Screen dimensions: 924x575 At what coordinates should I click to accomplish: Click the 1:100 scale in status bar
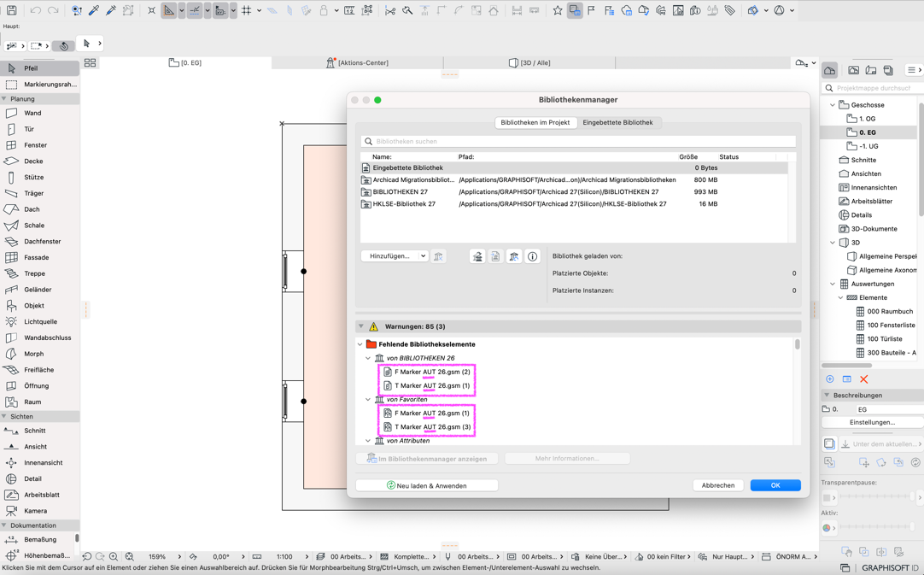point(284,557)
